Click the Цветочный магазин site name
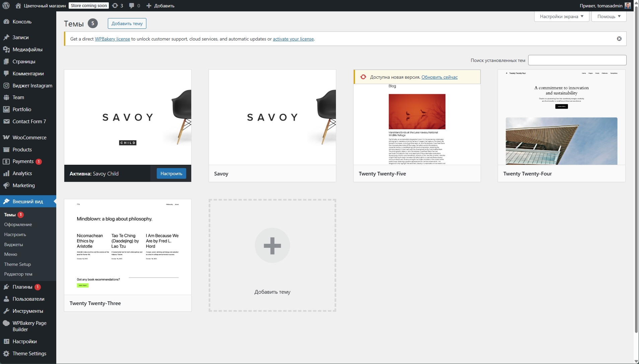This screenshot has width=639, height=364. click(45, 6)
